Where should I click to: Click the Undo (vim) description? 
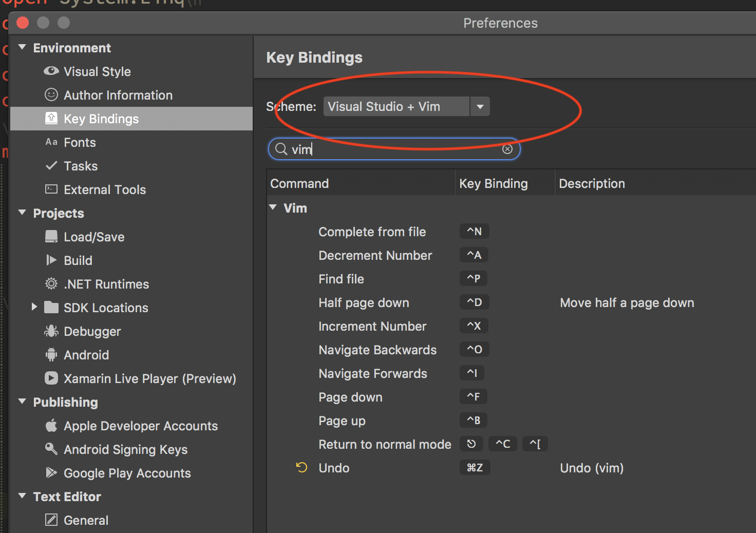[x=592, y=468]
